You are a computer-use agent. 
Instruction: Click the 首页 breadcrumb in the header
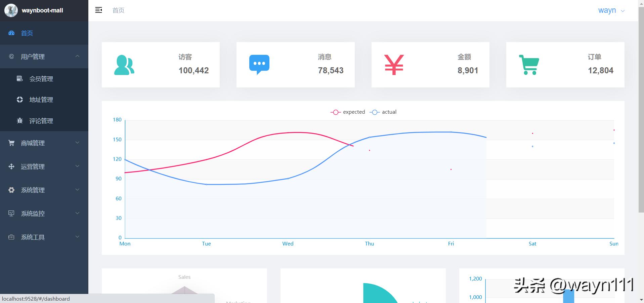coord(118,10)
